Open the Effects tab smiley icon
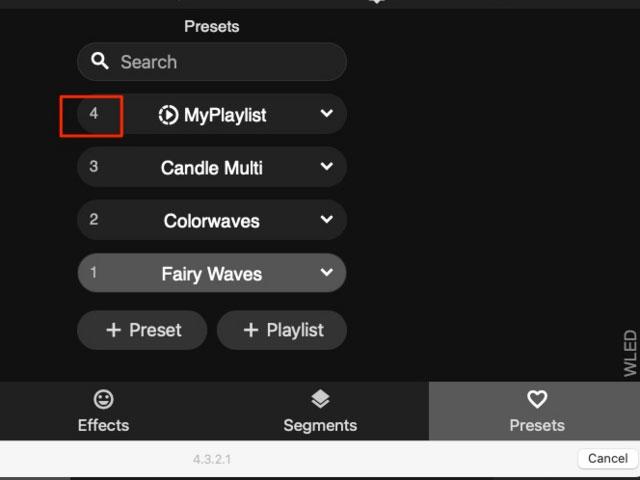The width and height of the screenshot is (640, 480). click(x=103, y=400)
